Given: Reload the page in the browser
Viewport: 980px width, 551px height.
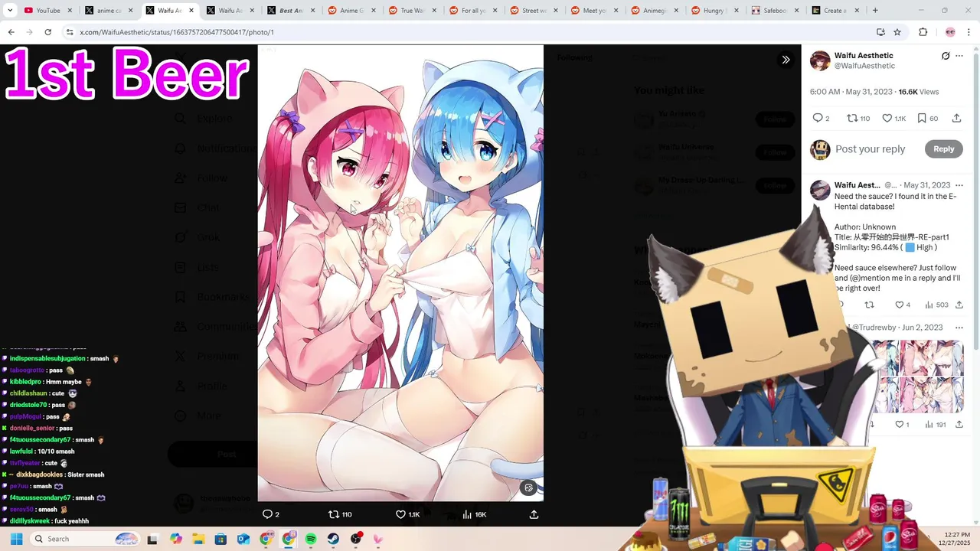Looking at the screenshot, I should coord(47,32).
